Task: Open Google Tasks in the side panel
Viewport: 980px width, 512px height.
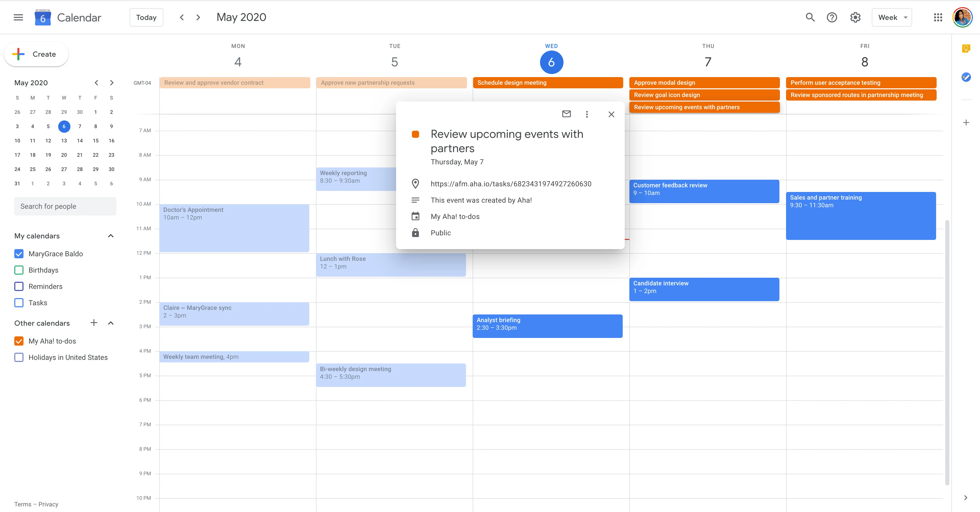Action: pos(966,77)
